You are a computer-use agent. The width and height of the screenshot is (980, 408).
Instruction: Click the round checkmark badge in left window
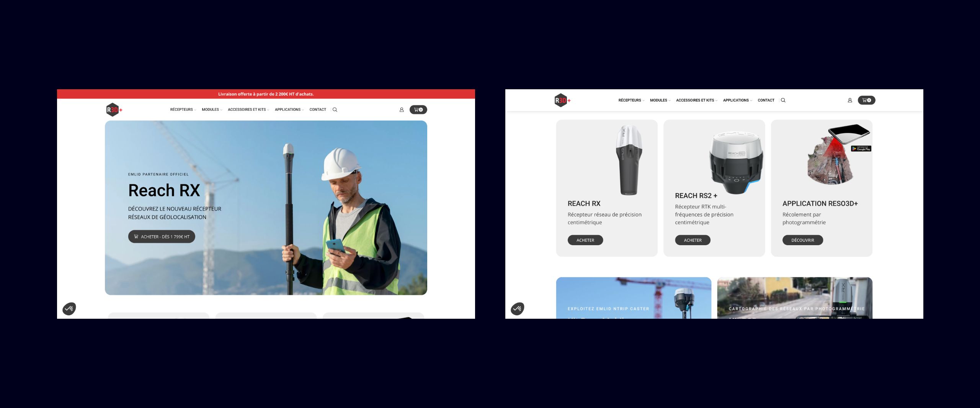pyautogui.click(x=69, y=308)
